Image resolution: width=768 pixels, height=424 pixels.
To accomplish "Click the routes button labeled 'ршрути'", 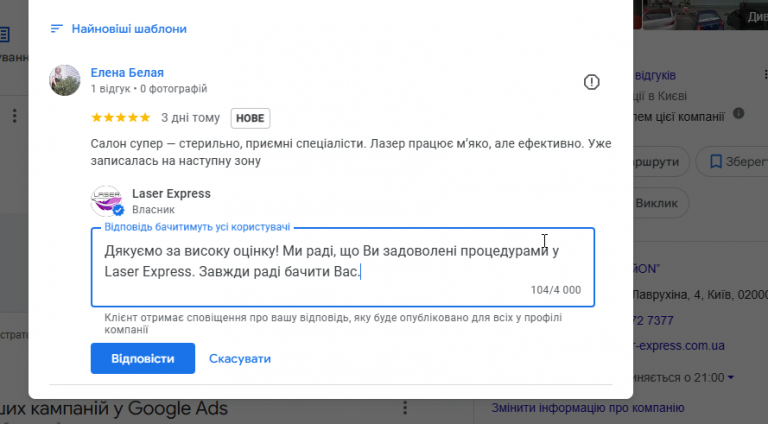I will pyautogui.click(x=661, y=162).
